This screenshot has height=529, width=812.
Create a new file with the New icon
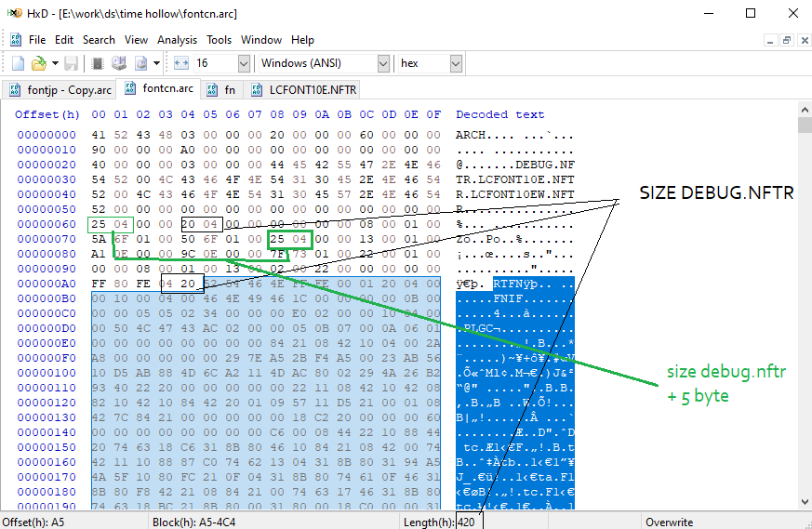18,63
